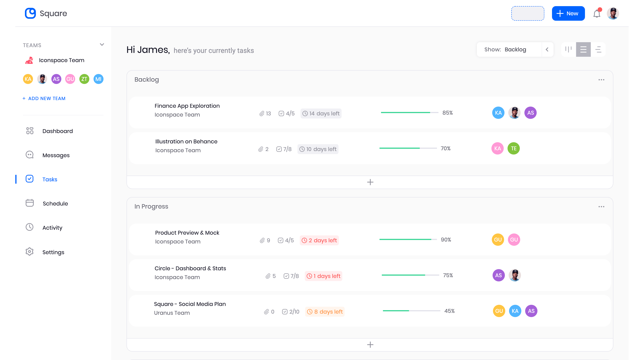644x360 pixels.
Task: Toggle the active list view layout
Action: [583, 49]
